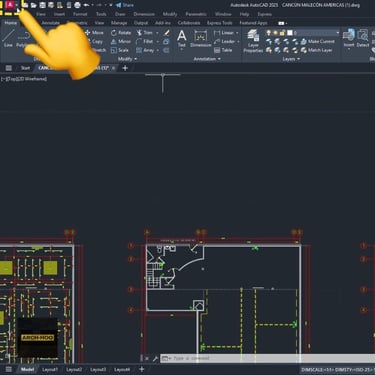Click the Leader tool
375x375 pixels.
[224, 41]
